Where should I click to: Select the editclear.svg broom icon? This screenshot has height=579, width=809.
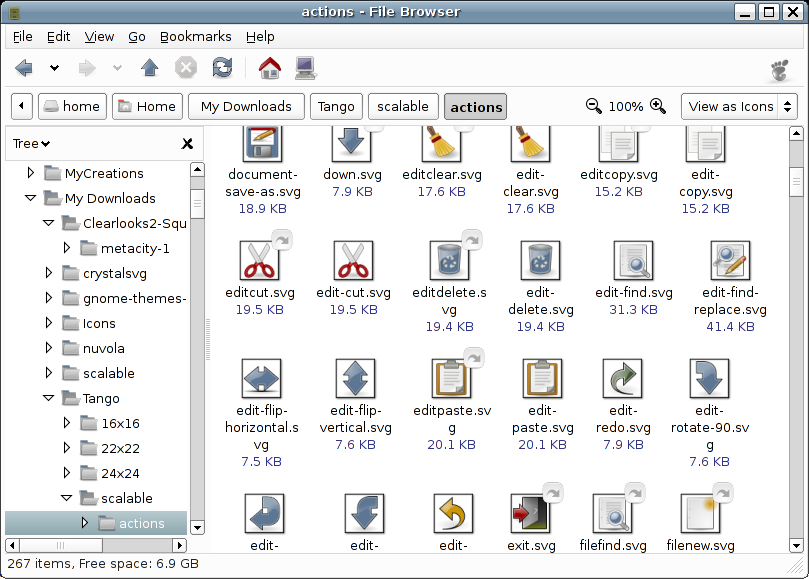pyautogui.click(x=441, y=142)
